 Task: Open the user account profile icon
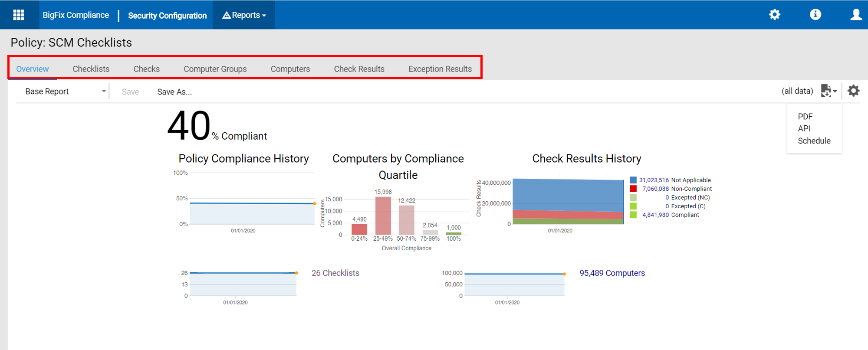click(x=855, y=15)
